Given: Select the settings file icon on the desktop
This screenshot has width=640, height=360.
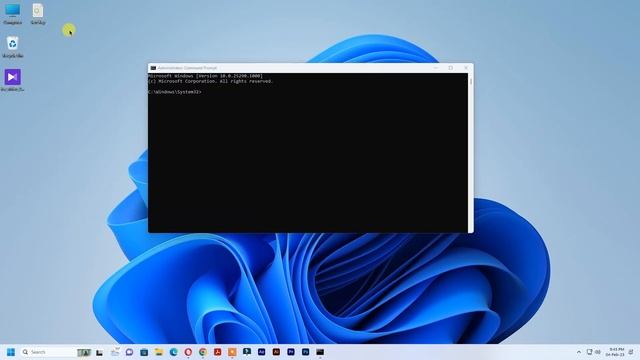Looking at the screenshot, I should [x=38, y=13].
